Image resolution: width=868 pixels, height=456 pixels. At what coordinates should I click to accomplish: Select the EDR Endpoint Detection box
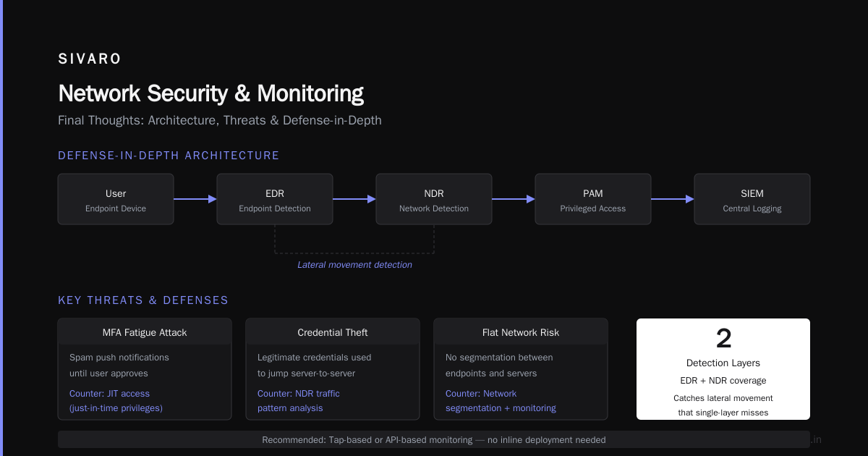[275, 199]
